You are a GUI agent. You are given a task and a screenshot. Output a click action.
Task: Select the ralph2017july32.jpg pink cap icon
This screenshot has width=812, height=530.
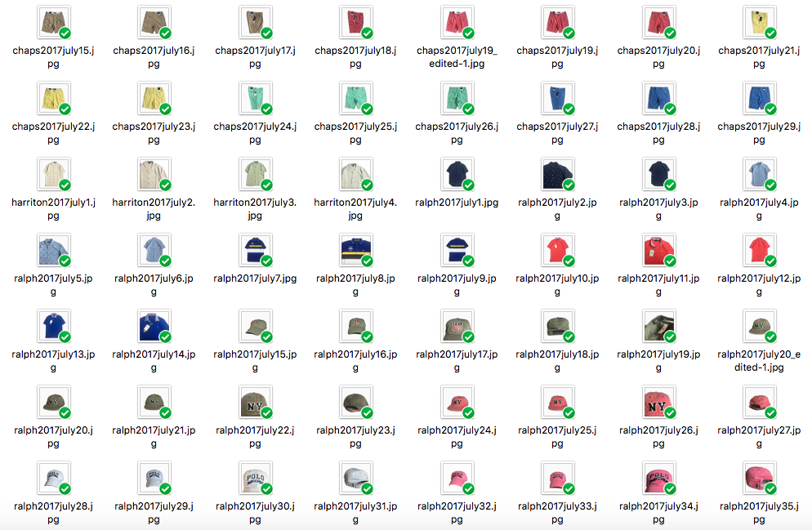click(457, 479)
